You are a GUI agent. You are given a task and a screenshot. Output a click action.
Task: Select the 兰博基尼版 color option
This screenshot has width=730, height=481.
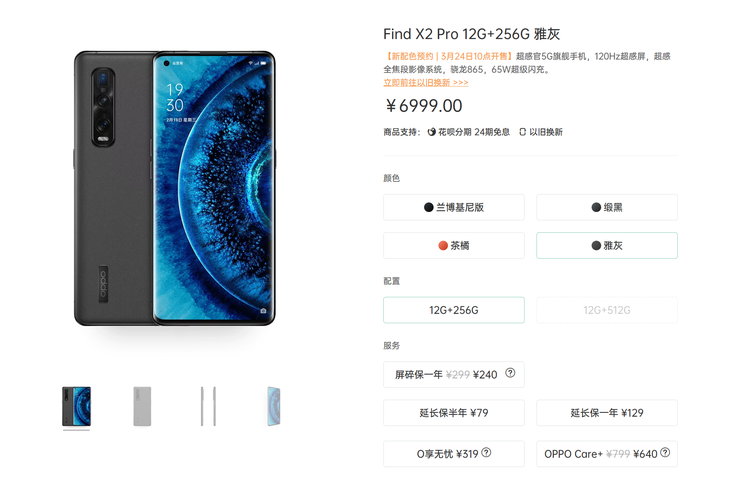click(454, 207)
